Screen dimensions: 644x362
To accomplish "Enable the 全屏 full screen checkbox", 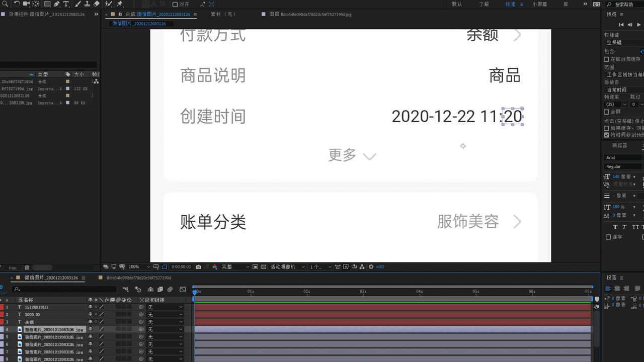I will [x=607, y=112].
